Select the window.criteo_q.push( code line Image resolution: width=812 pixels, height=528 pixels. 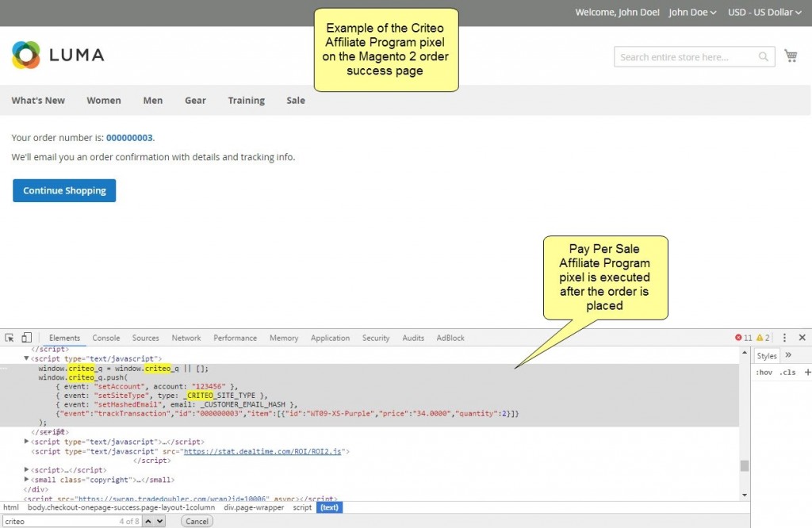pyautogui.click(x=82, y=377)
